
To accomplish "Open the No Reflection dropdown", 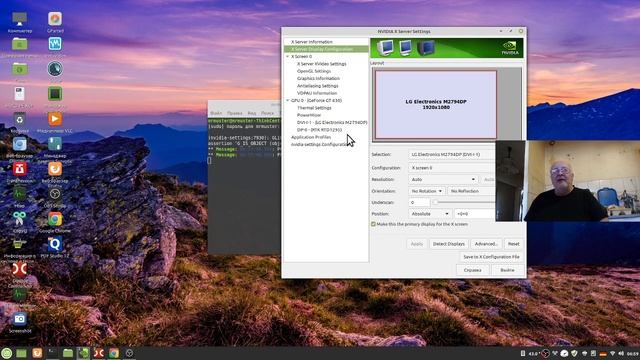I will (471, 191).
